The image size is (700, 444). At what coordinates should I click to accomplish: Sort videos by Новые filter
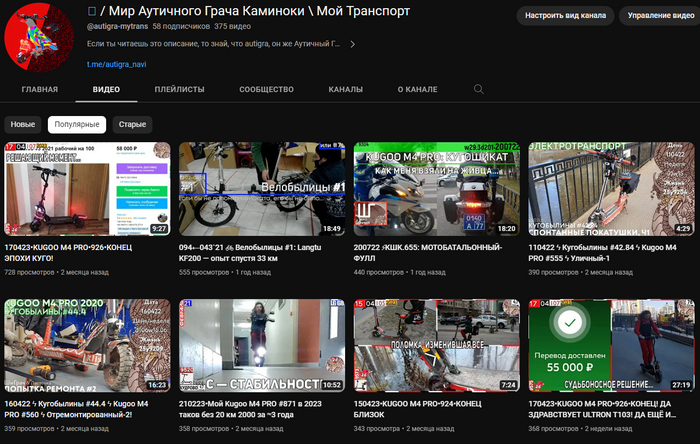coord(22,125)
